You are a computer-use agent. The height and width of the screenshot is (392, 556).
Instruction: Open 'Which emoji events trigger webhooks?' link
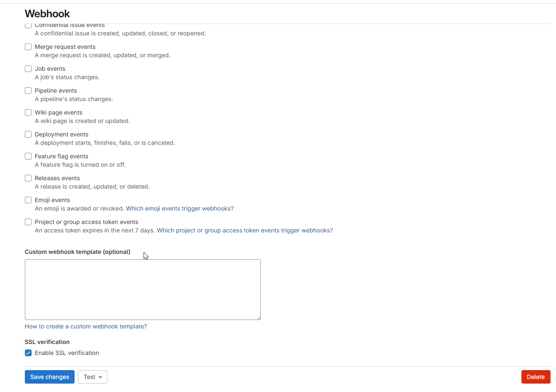(x=179, y=208)
